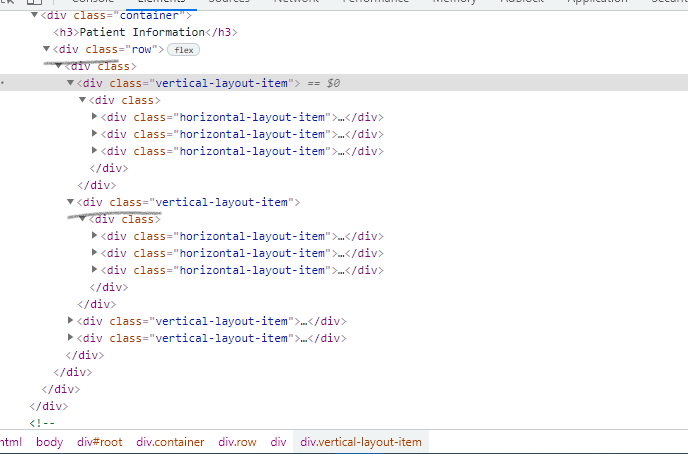The width and height of the screenshot is (688, 454).
Task: Expand the fourth, last vertical-layout-item node
Action: click(70, 338)
